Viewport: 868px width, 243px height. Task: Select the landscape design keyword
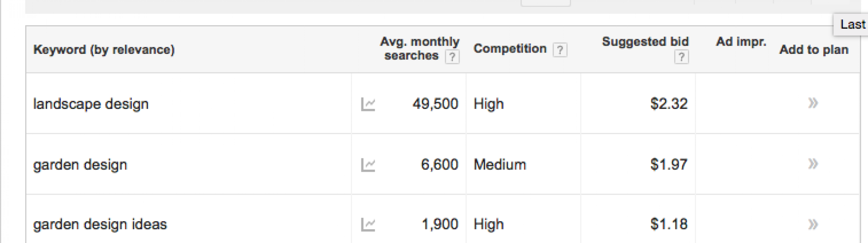coord(91,104)
